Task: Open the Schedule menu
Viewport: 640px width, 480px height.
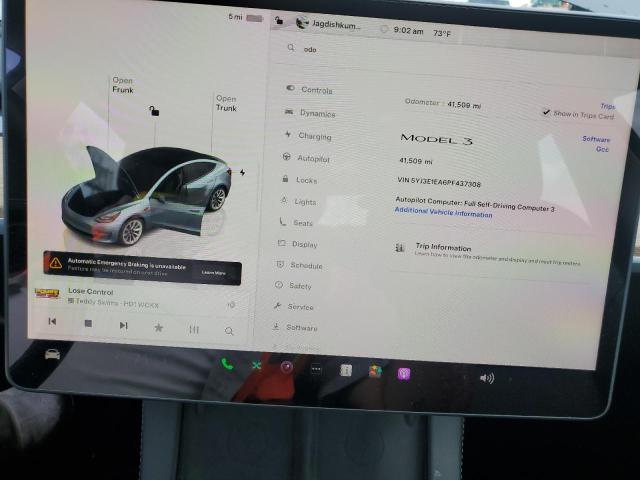Action: pos(299,265)
